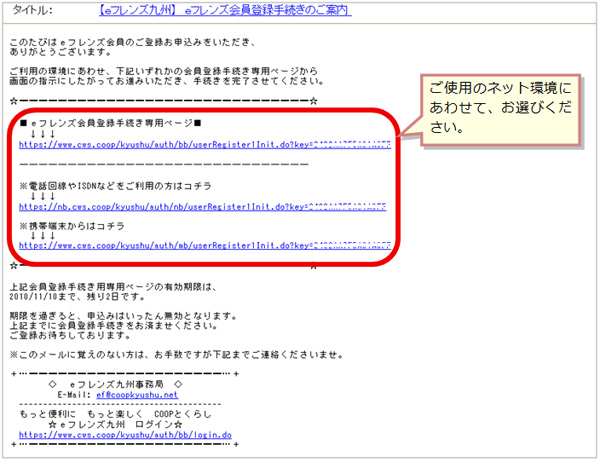Click the ご登録お待ちしております line
The height and width of the screenshot is (462, 600).
click(70, 335)
